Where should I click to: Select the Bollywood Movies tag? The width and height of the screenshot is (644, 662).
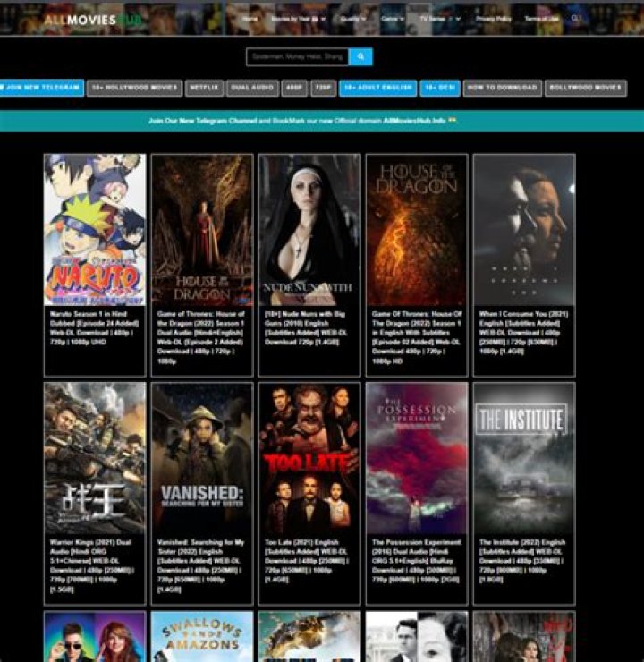[x=586, y=88]
